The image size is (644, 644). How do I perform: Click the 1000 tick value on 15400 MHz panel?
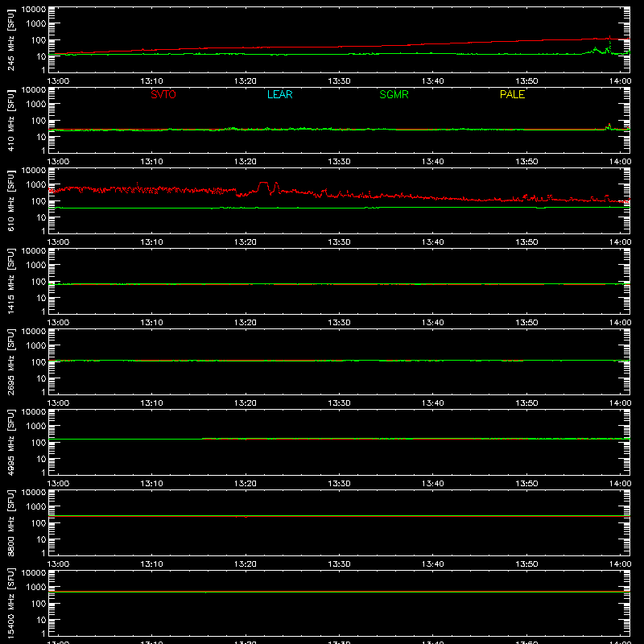pos(36,588)
